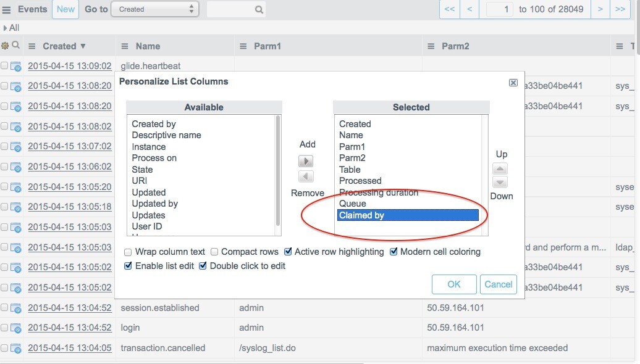Close the Personalize List Columns dialog
640x364 pixels.
(513, 82)
